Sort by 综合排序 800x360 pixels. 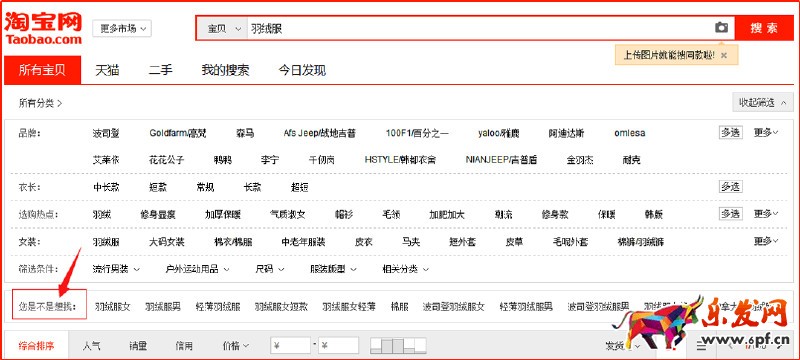pos(36,346)
